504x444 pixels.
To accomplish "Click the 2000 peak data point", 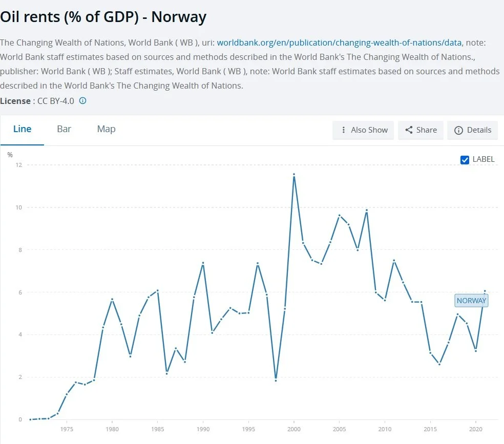I will pyautogui.click(x=294, y=175).
